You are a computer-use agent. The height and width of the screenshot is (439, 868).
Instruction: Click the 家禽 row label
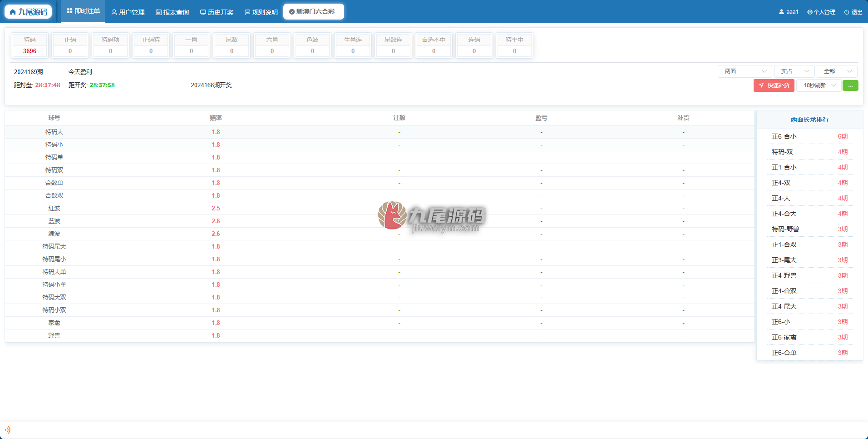[x=54, y=323]
